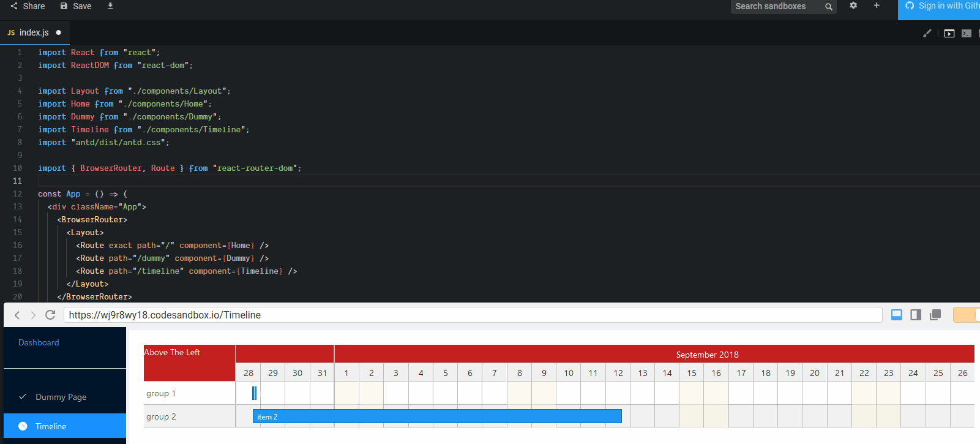
Task: Click the blue item 2 bar
Action: coord(437,416)
